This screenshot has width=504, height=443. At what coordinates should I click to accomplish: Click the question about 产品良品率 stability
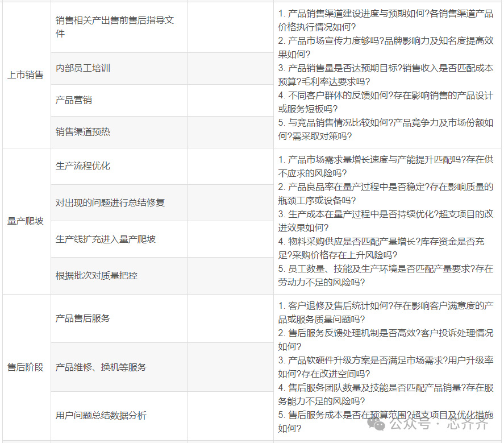pos(385,193)
